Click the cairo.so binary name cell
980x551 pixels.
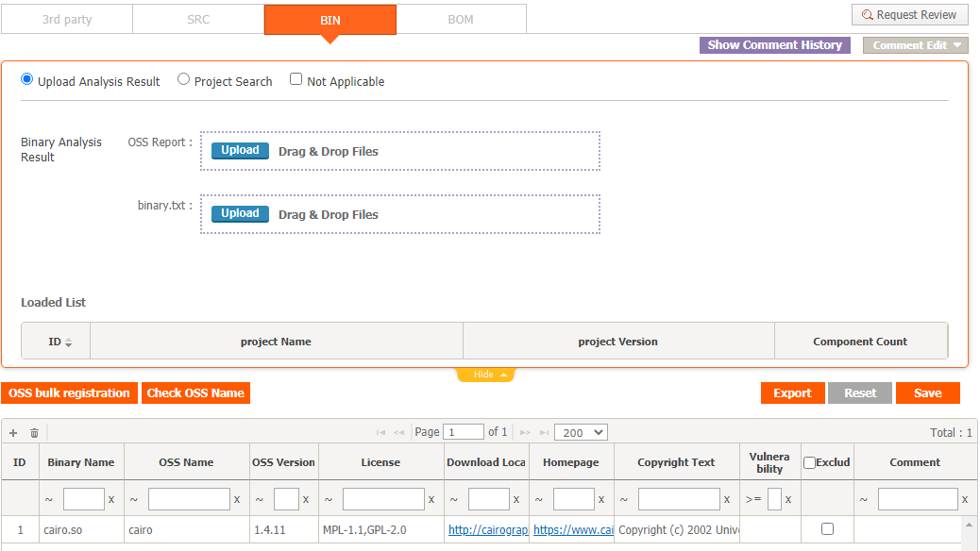click(x=82, y=529)
